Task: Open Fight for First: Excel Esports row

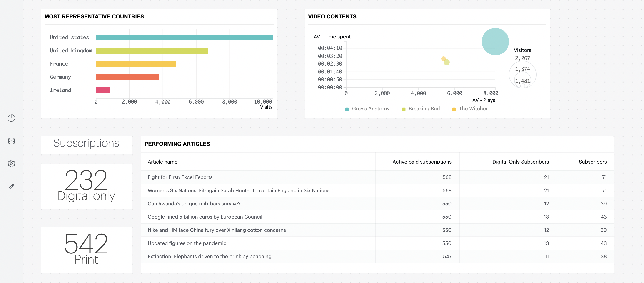Action: tap(180, 177)
